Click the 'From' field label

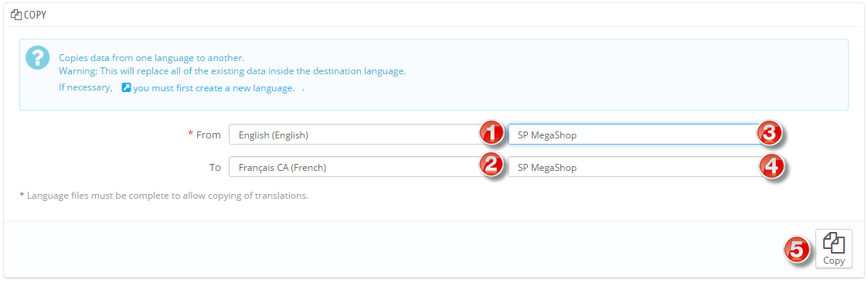click(x=209, y=135)
